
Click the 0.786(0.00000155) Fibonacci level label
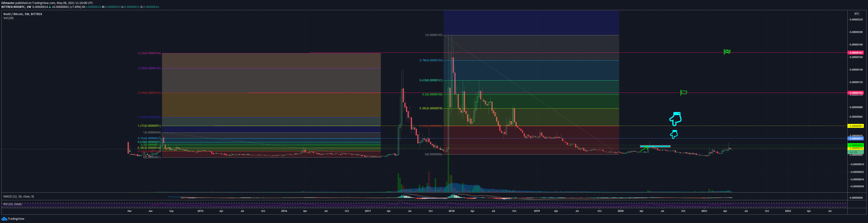[431, 60]
